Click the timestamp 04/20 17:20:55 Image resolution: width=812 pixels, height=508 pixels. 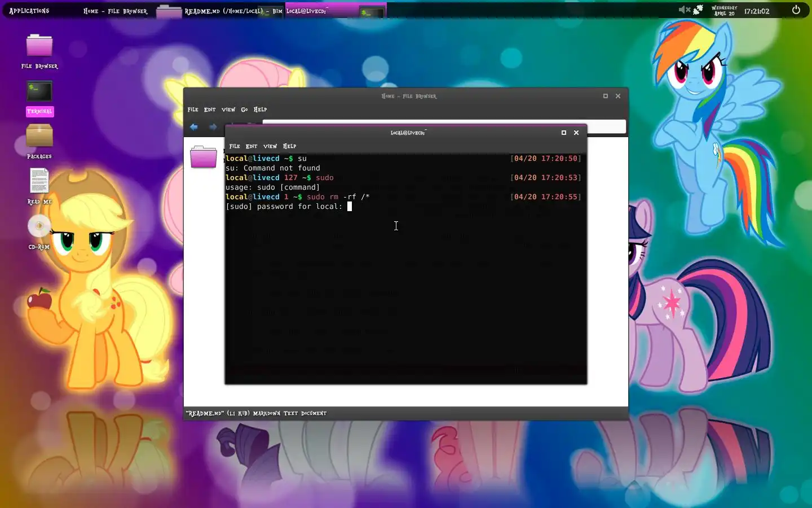pyautogui.click(x=546, y=197)
